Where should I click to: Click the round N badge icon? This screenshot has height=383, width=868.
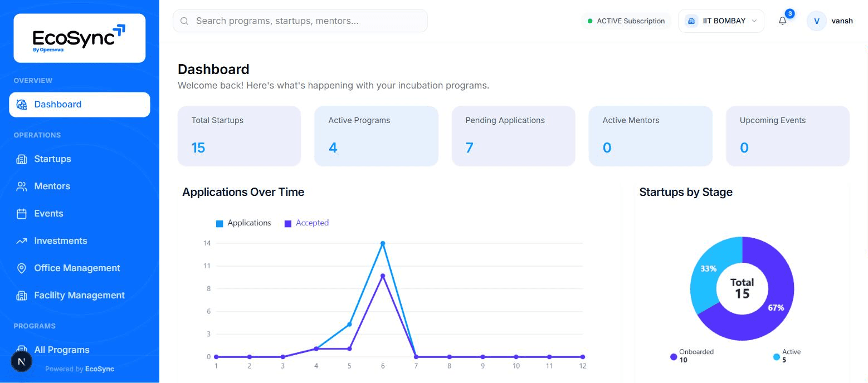[22, 361]
